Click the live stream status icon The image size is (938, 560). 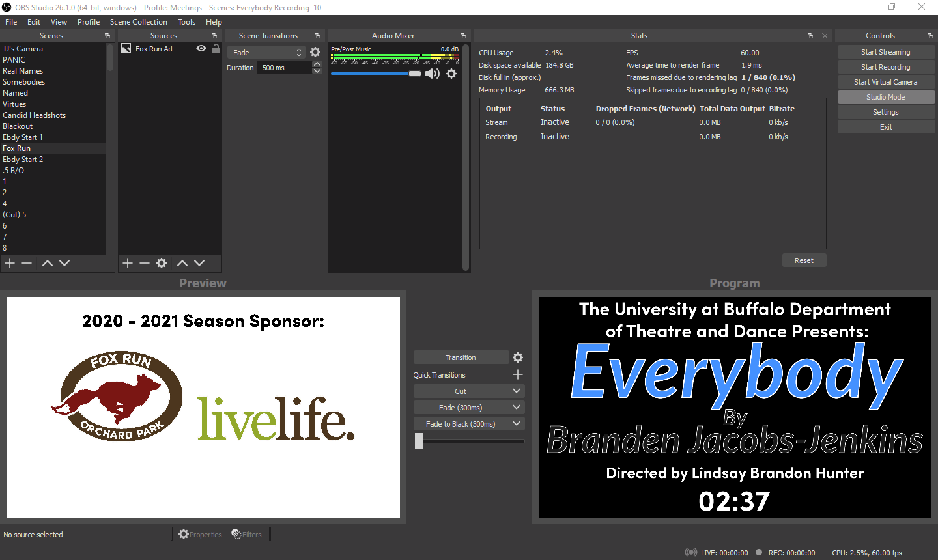pyautogui.click(x=691, y=552)
